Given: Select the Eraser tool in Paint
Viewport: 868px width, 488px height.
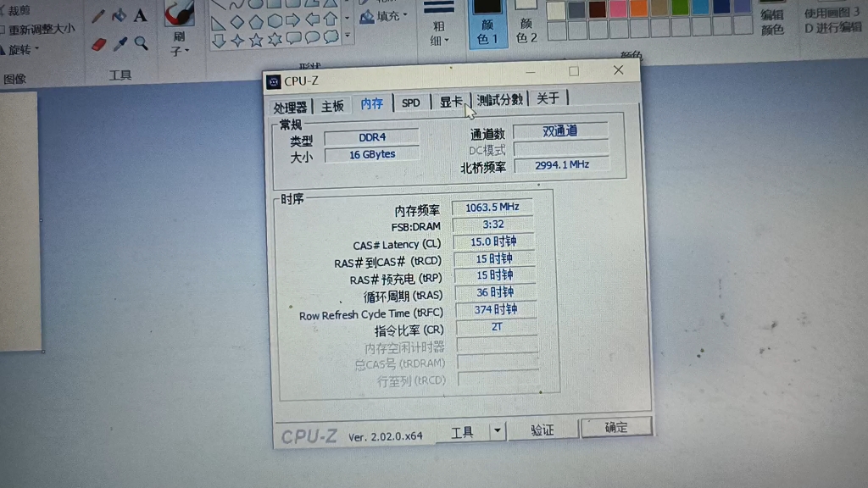Looking at the screenshot, I should click(98, 44).
